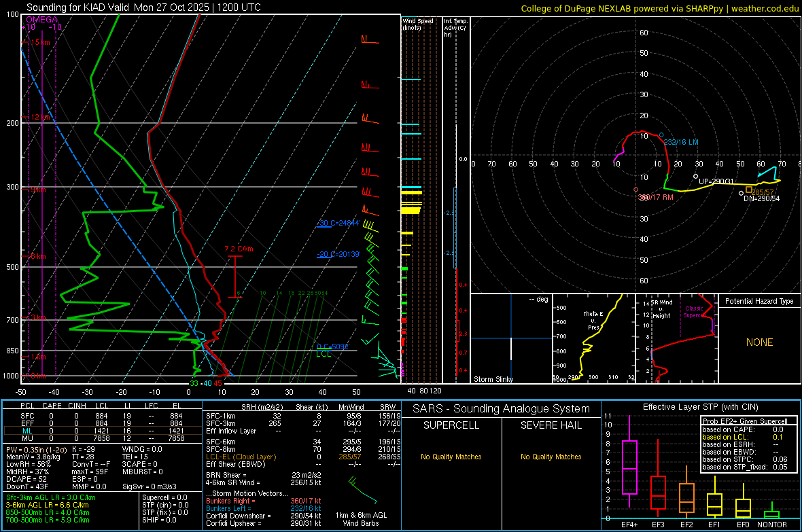Click 'No Quality Matches' under SEVERE HAIL
802x532 pixels.
coord(551,457)
